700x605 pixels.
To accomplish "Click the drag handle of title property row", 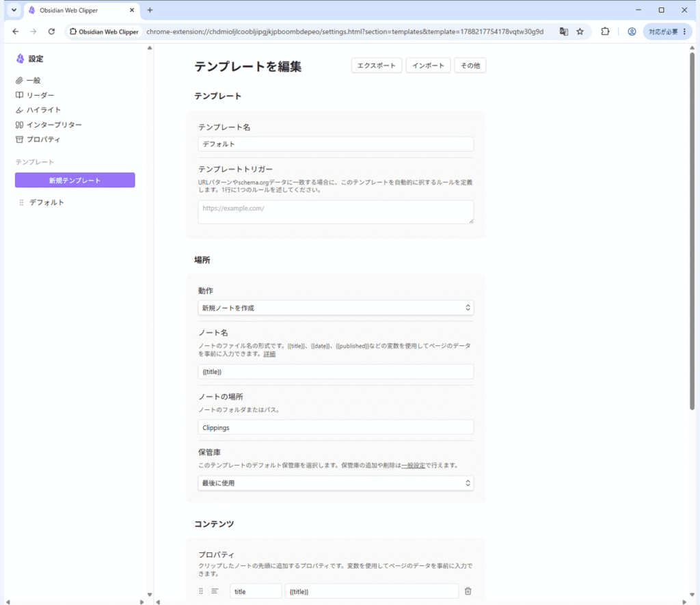I will point(201,591).
